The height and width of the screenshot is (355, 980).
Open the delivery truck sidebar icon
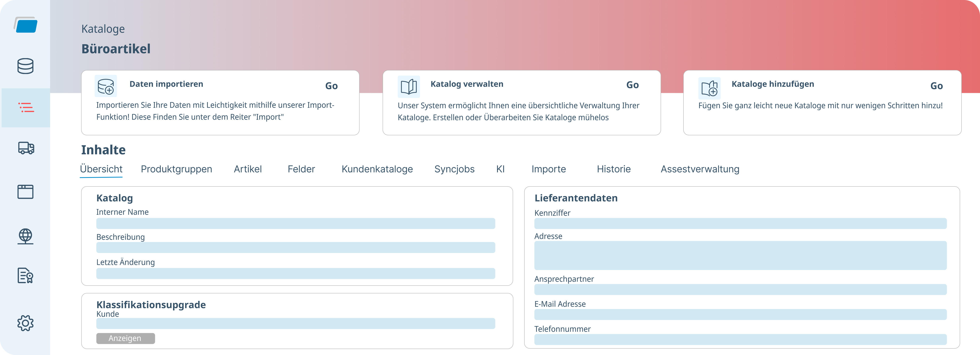point(26,148)
